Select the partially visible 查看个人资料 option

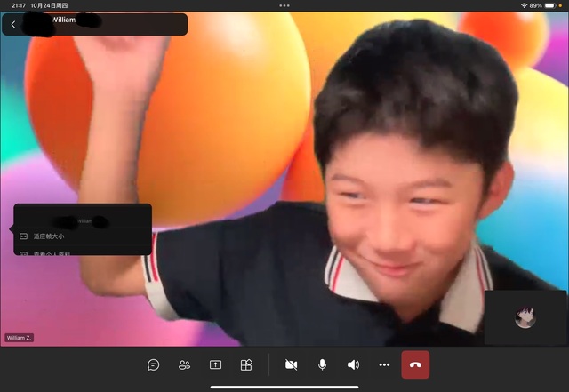[x=49, y=253]
